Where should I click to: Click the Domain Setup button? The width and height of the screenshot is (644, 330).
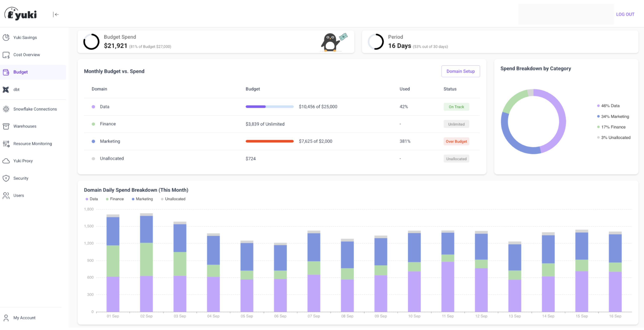460,71
